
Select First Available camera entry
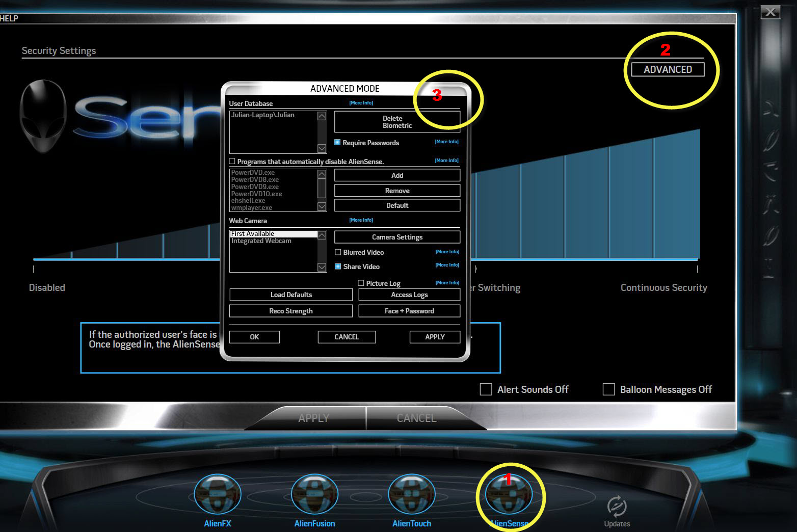click(274, 234)
